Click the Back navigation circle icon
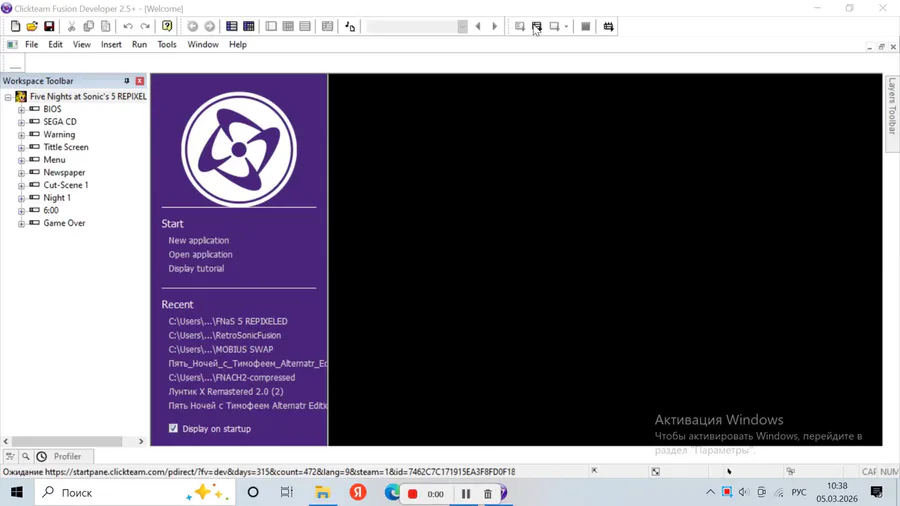900x506 pixels. [x=193, y=26]
